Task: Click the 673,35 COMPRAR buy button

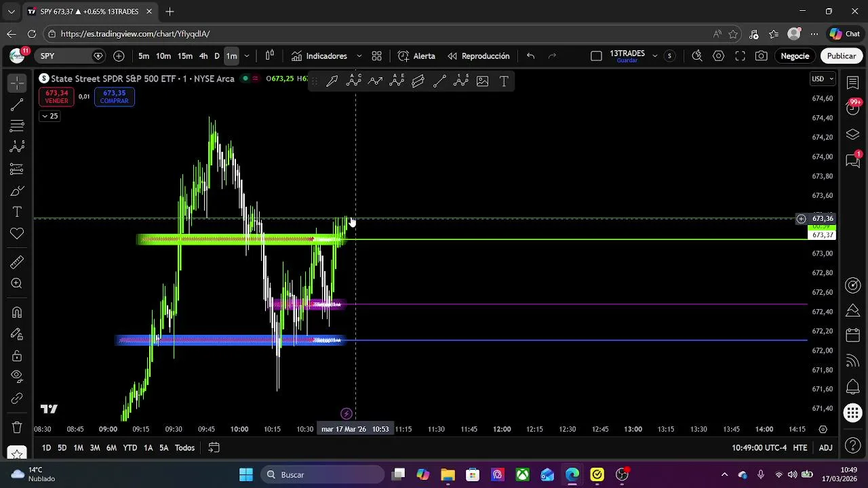Action: tap(114, 97)
